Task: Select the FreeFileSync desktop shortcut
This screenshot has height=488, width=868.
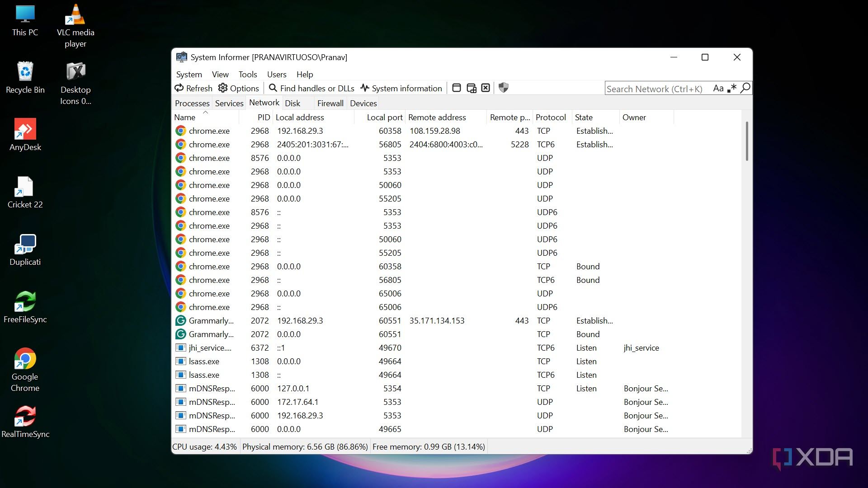Action: click(x=25, y=307)
